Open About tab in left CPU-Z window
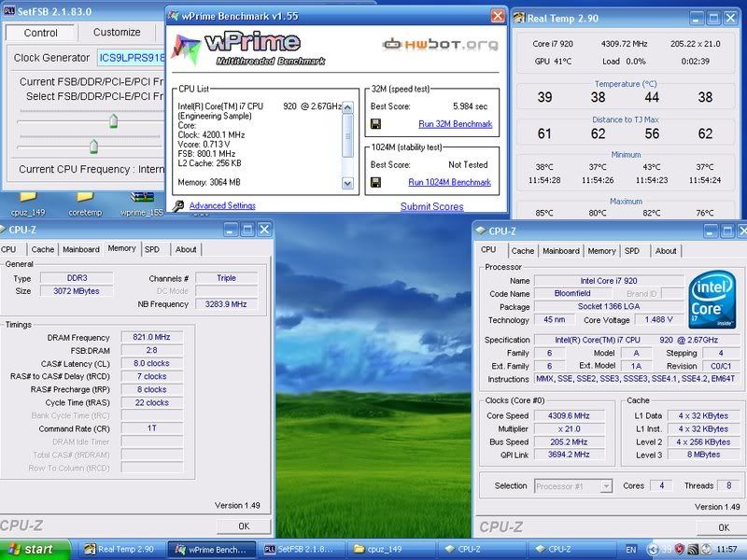 pyautogui.click(x=186, y=249)
